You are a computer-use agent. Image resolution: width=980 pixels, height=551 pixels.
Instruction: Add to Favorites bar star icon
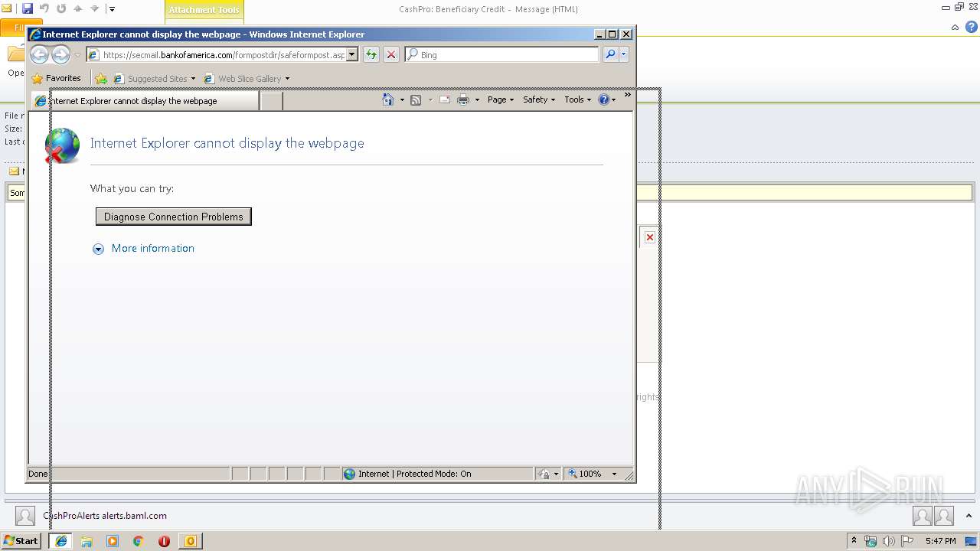pos(101,78)
